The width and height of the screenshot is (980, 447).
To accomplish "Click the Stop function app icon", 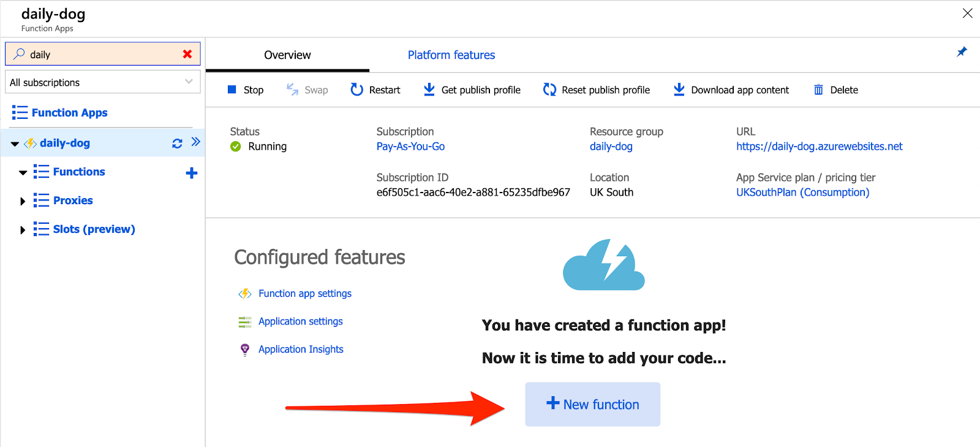I will (232, 90).
